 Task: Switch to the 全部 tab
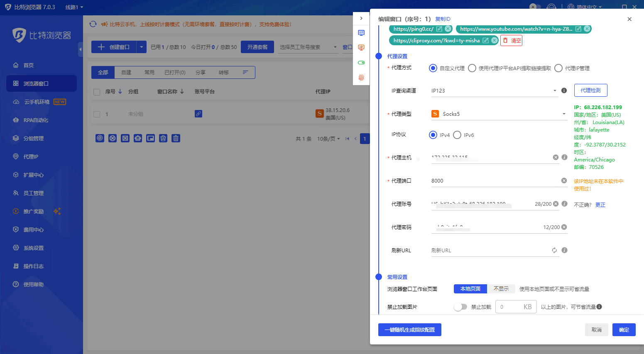click(x=103, y=72)
